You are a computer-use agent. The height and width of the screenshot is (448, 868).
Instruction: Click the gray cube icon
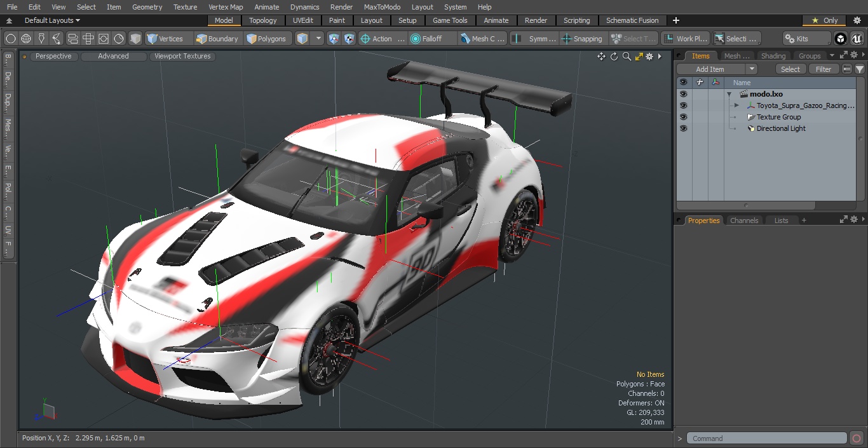click(135, 39)
